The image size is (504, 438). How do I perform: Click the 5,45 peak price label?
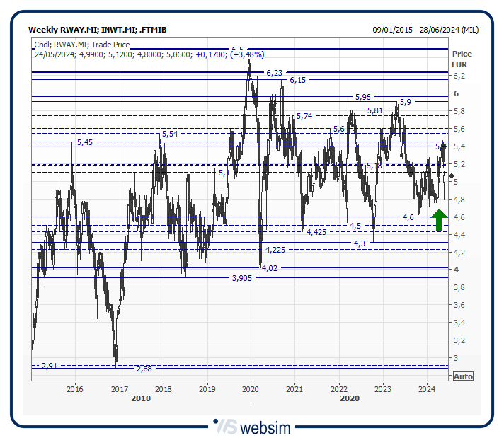click(84, 142)
